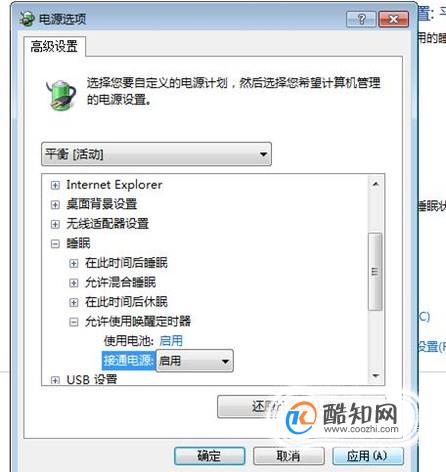Click the green battery plug icon
The height and width of the screenshot is (472, 446).
[x=61, y=95]
